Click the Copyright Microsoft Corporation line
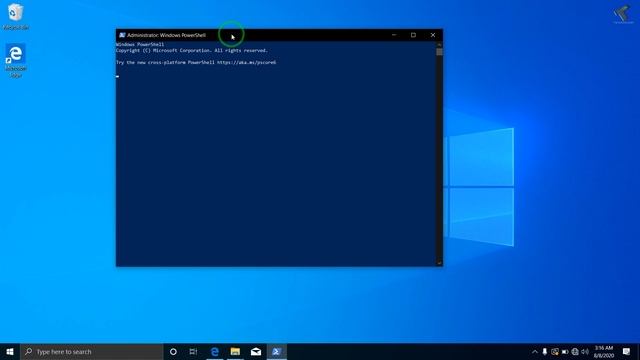The image size is (640, 360). (x=191, y=51)
